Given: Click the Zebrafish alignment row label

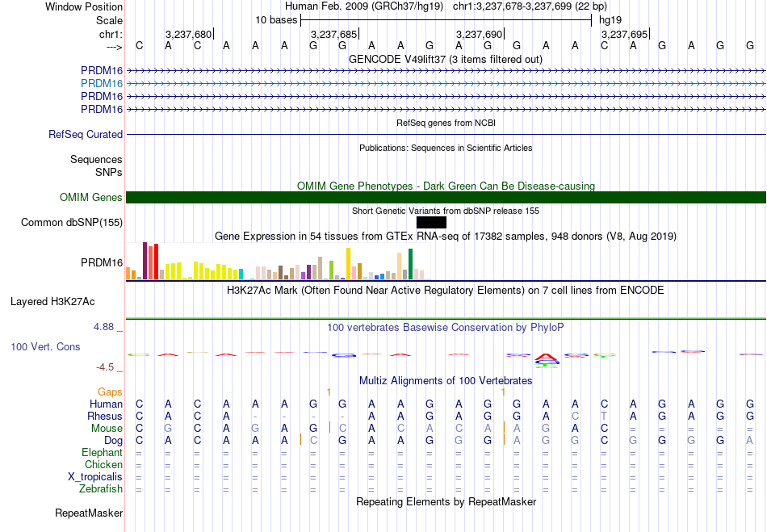Looking at the screenshot, I should point(101,489).
